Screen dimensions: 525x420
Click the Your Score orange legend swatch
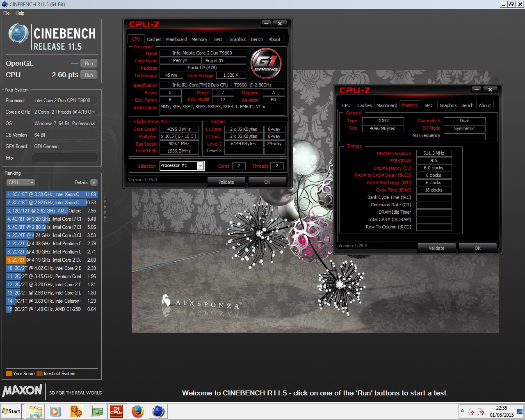(x=9, y=374)
